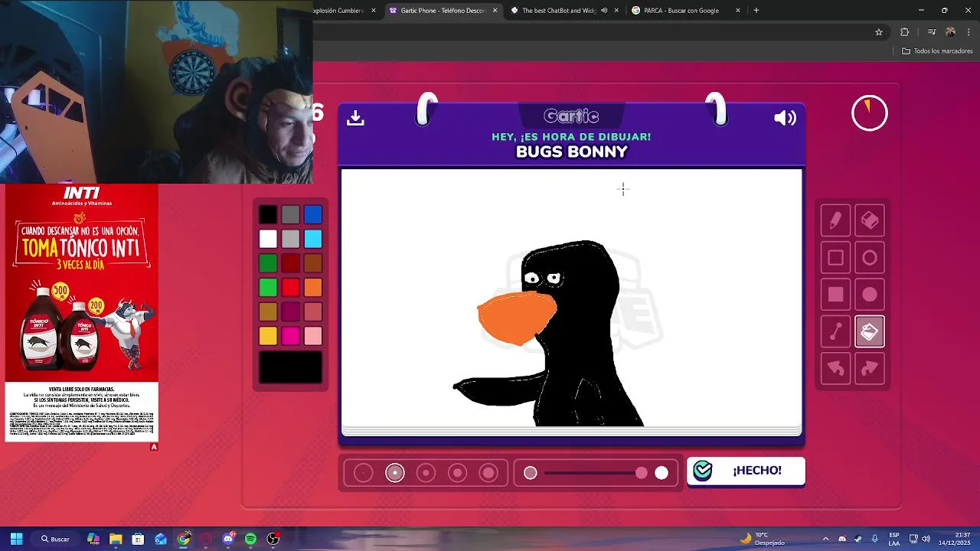Open Spotify from taskbar
Screen dimensions: 980x551
[x=250, y=539]
